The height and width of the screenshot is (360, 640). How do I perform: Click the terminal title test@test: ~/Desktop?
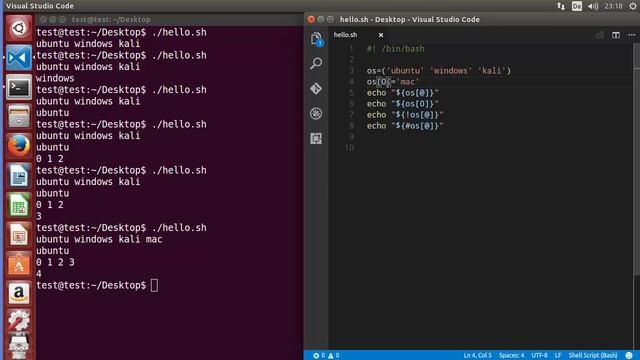coord(111,19)
